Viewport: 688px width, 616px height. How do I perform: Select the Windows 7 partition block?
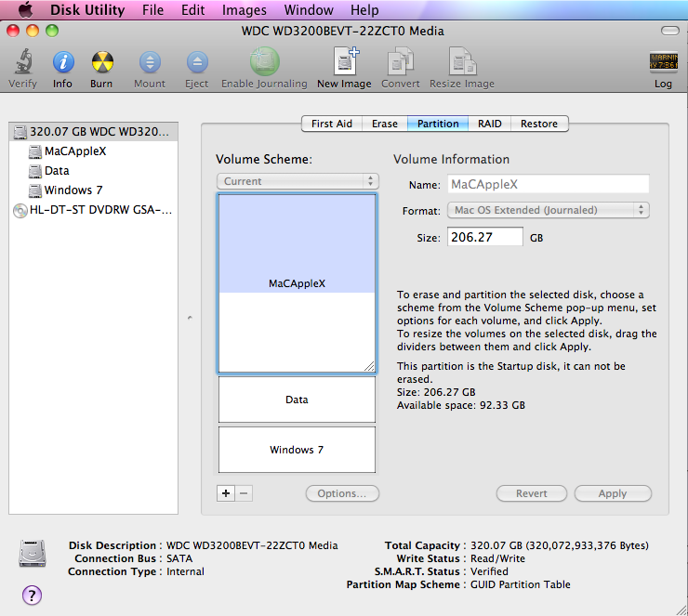tap(298, 450)
